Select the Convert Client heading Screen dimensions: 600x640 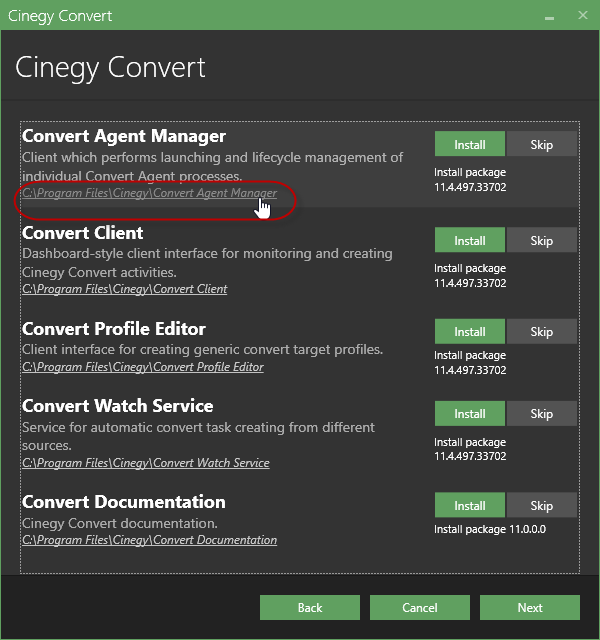point(83,233)
